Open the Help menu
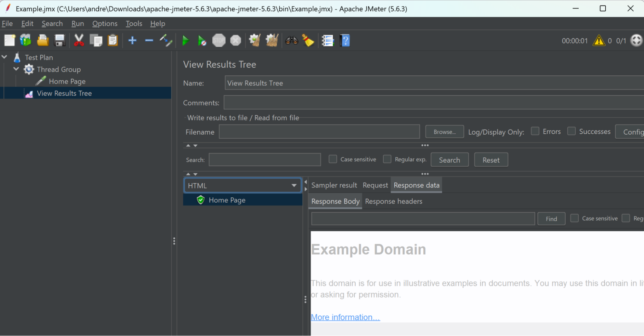644x336 pixels. 158,24
